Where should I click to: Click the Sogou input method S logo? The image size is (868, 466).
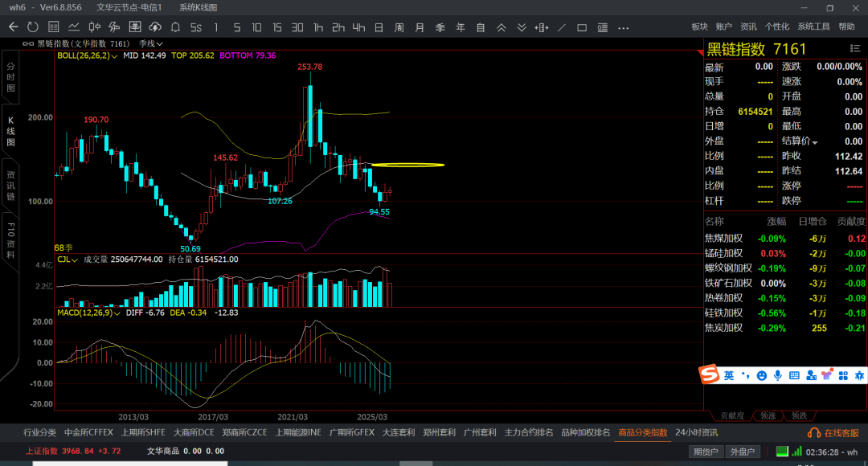pos(709,374)
